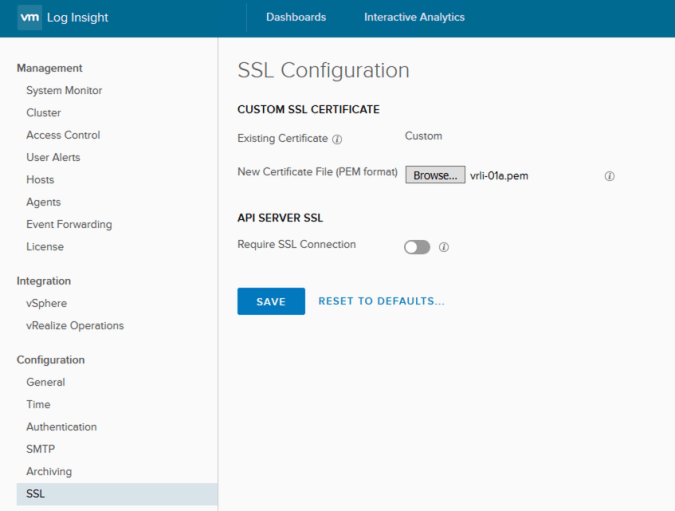The height and width of the screenshot is (511, 675).
Task: Go to Time configuration
Action: pyautogui.click(x=38, y=405)
